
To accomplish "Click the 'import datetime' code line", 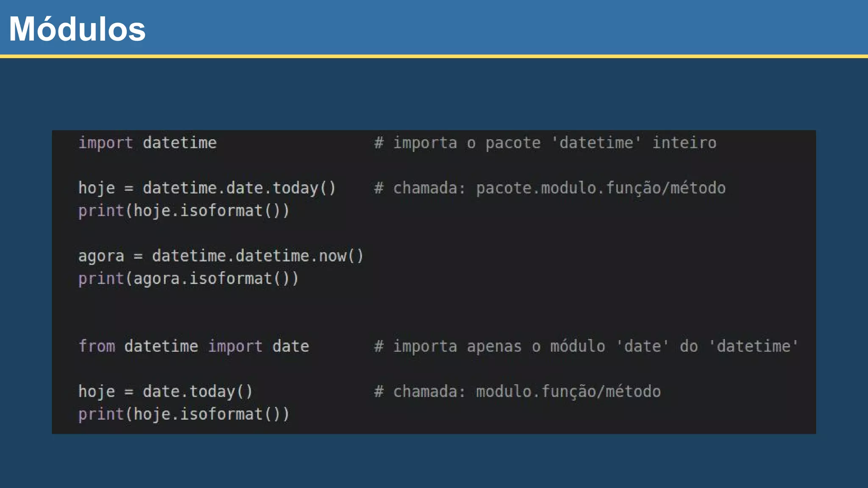I will (147, 143).
